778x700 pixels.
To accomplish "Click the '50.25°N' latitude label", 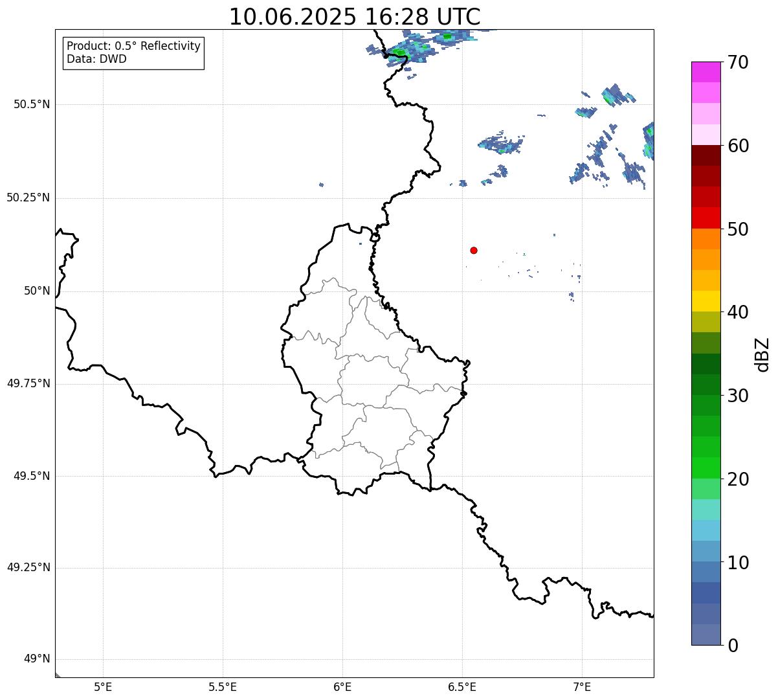I will pyautogui.click(x=28, y=198).
